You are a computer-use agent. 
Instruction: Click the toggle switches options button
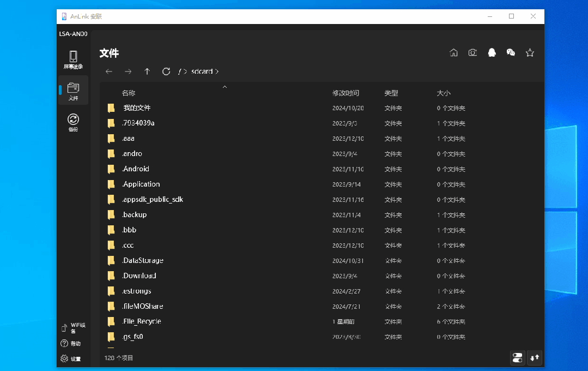coord(517,357)
